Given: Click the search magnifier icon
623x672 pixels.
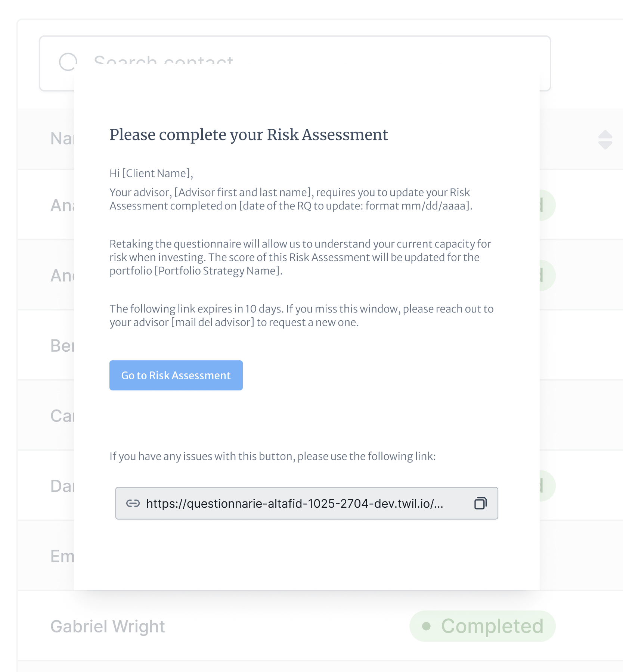Looking at the screenshot, I should coord(68,62).
